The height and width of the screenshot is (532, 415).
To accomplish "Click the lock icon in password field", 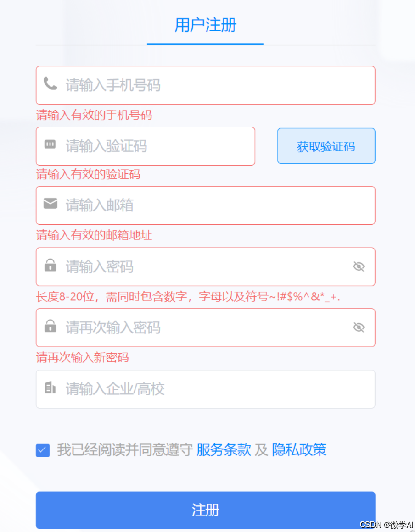I will 50,265.
